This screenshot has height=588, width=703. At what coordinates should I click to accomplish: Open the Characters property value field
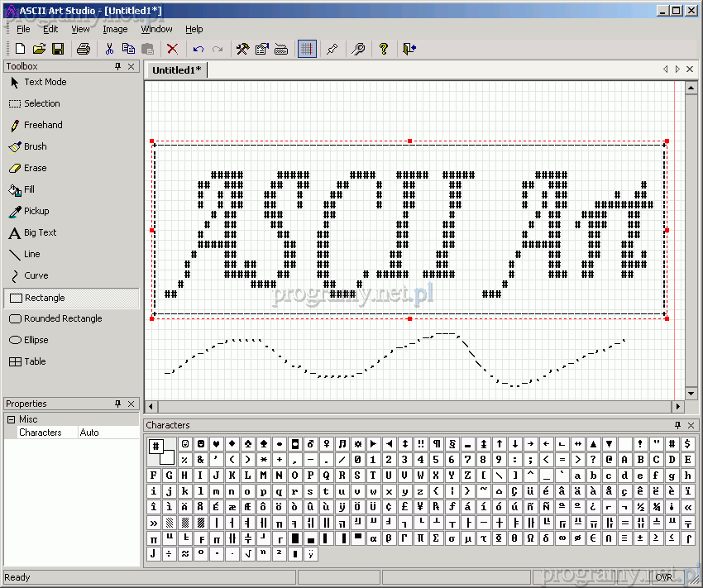point(108,433)
